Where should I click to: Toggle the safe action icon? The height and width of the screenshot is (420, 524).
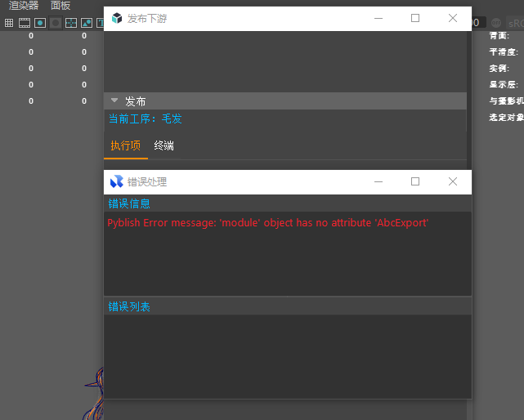coord(87,23)
